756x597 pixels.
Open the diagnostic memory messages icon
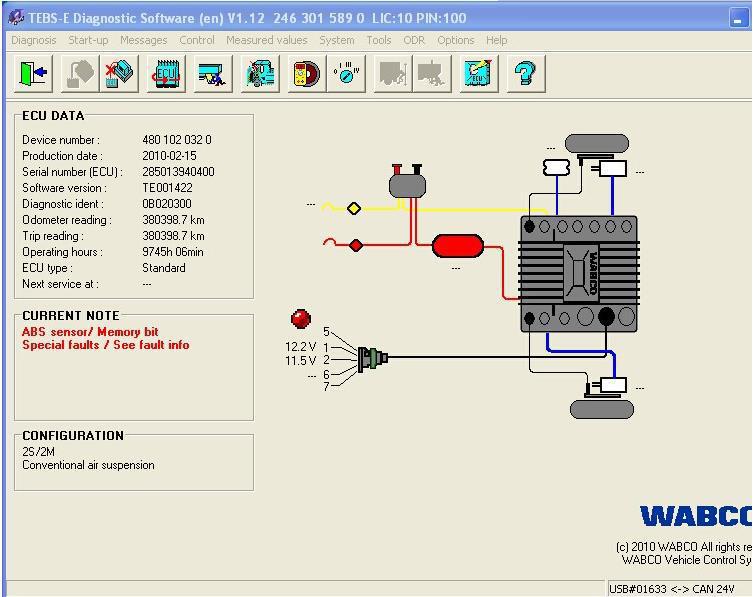(x=213, y=73)
